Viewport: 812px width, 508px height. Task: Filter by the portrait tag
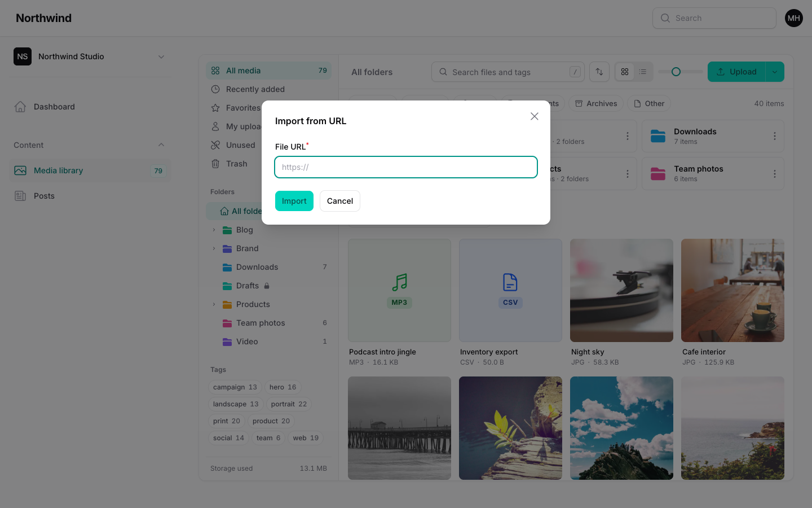(289, 404)
